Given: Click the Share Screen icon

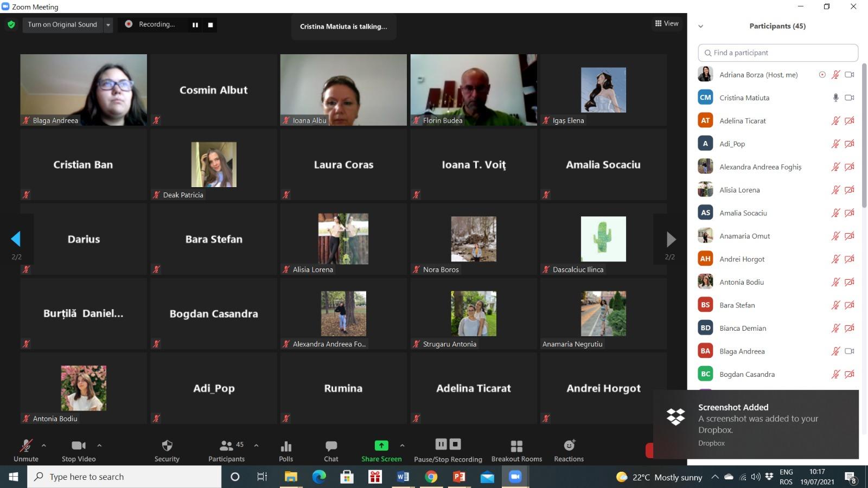Looking at the screenshot, I should coord(381,445).
